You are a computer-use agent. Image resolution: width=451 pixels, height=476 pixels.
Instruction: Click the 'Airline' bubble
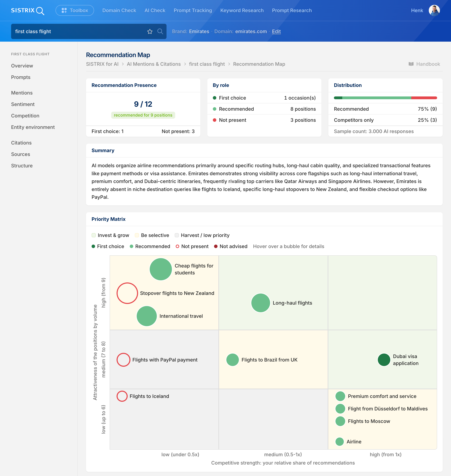pyautogui.click(x=340, y=442)
